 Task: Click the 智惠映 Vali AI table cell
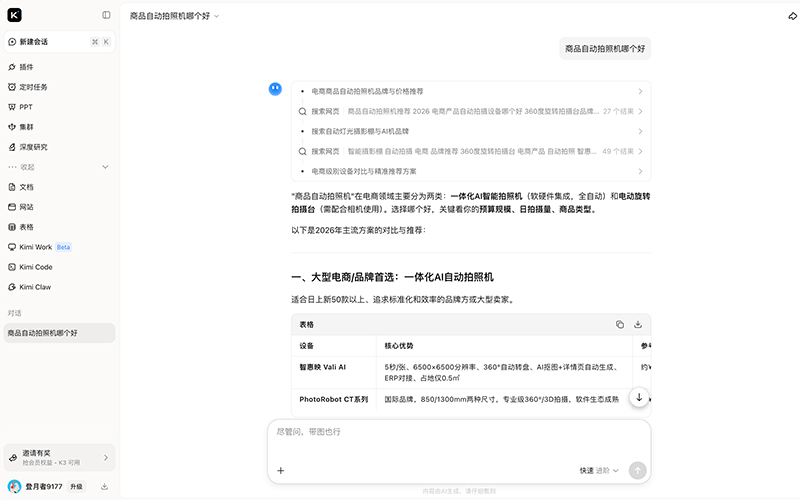(334, 372)
